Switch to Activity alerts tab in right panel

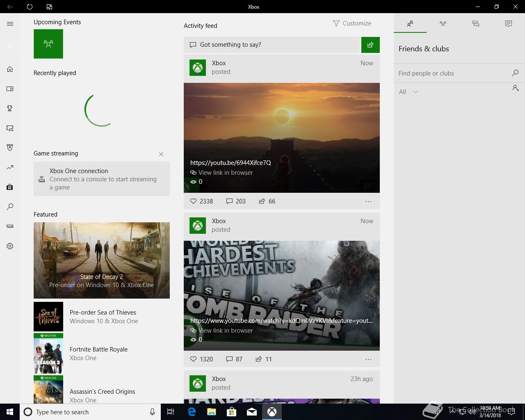pyautogui.click(x=509, y=24)
